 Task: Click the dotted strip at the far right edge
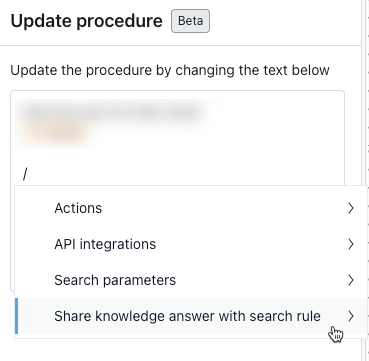coord(367,180)
